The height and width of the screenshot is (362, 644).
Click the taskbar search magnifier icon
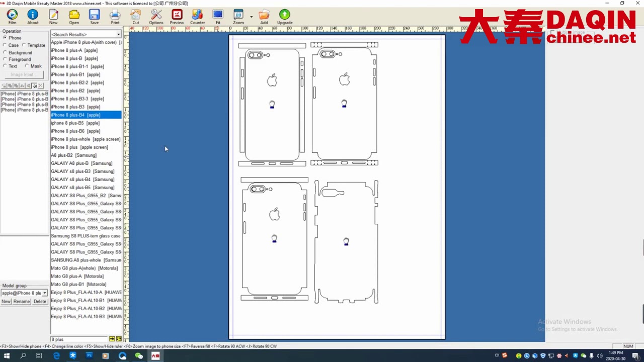(x=23, y=356)
